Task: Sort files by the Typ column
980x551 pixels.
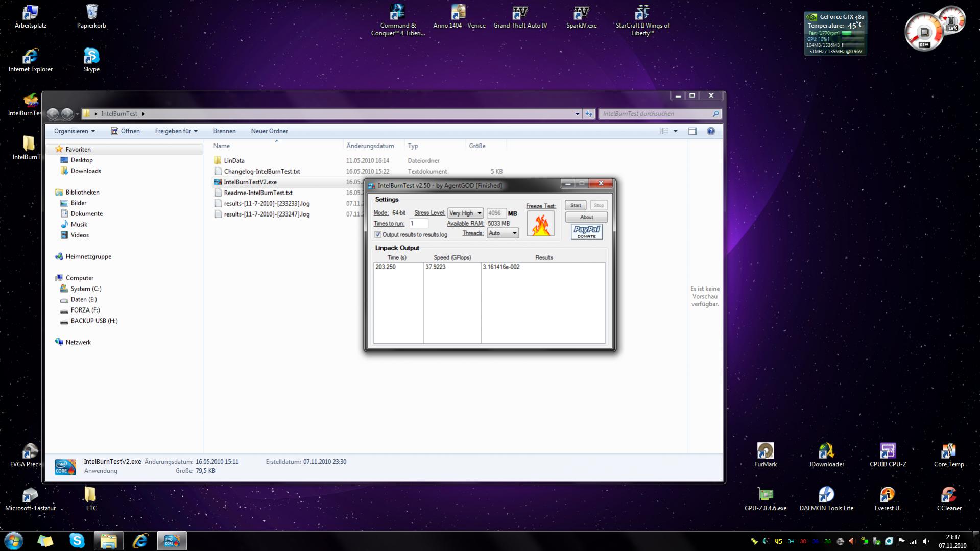Action: click(x=435, y=146)
